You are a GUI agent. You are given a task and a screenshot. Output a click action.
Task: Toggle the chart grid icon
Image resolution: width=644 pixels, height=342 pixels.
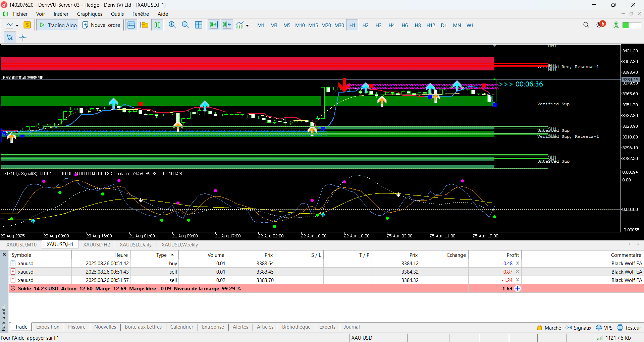[x=199, y=25]
